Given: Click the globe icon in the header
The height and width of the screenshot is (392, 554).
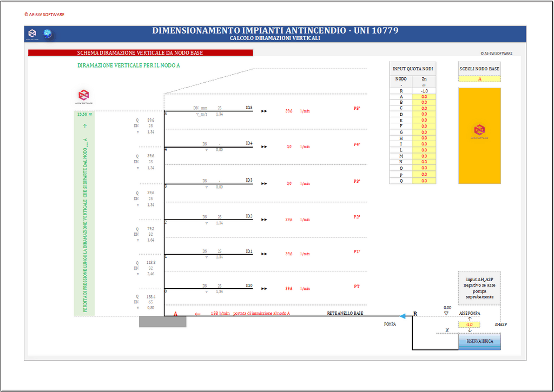Looking at the screenshot, I should point(48,34).
